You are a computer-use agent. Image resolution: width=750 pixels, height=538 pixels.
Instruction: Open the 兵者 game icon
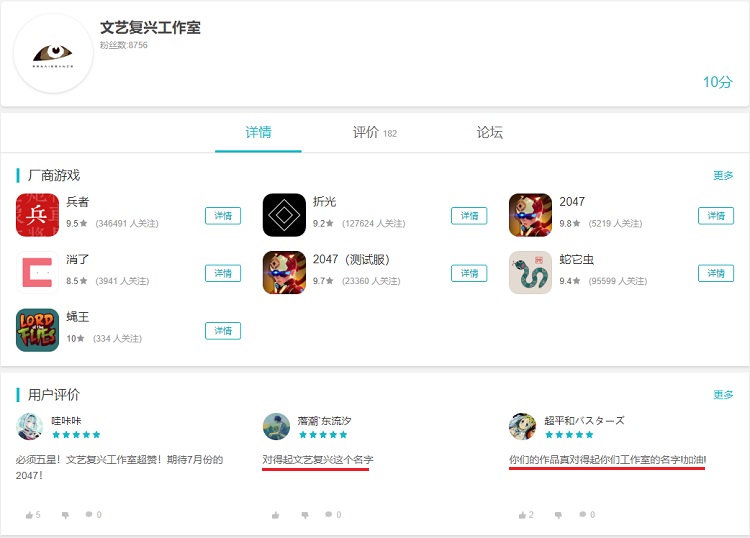tap(37, 215)
